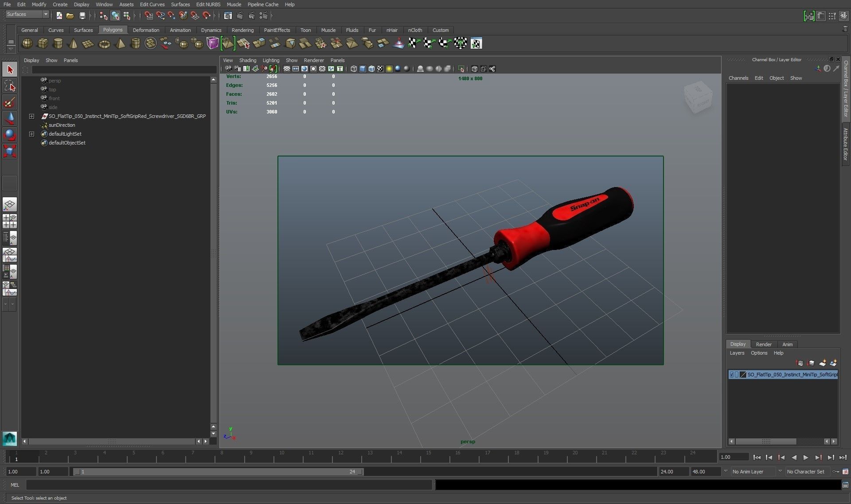Switch to the Animation shelf tab
Image resolution: width=851 pixels, height=504 pixels.
pyautogui.click(x=180, y=30)
